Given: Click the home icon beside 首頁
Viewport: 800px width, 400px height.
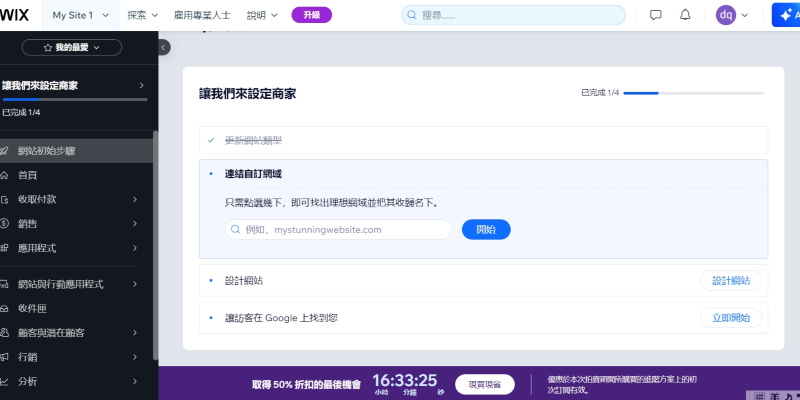Looking at the screenshot, I should [5, 176].
